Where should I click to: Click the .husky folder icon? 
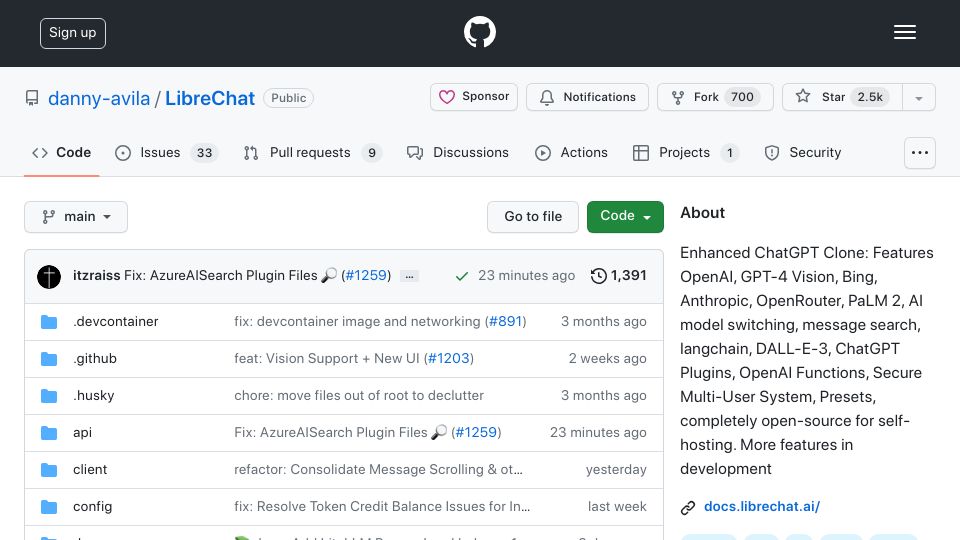coord(49,396)
